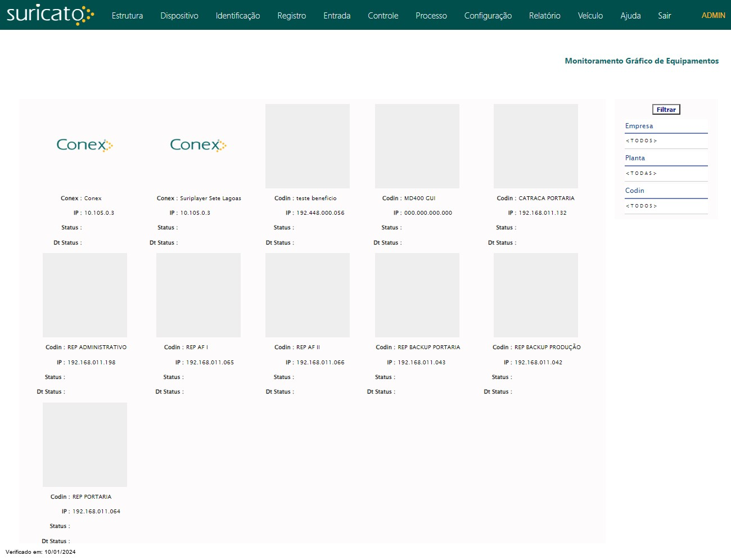This screenshot has height=560, width=731.
Task: Click the 'CATRACA PORTARIA' Codin name
Action: pos(547,198)
